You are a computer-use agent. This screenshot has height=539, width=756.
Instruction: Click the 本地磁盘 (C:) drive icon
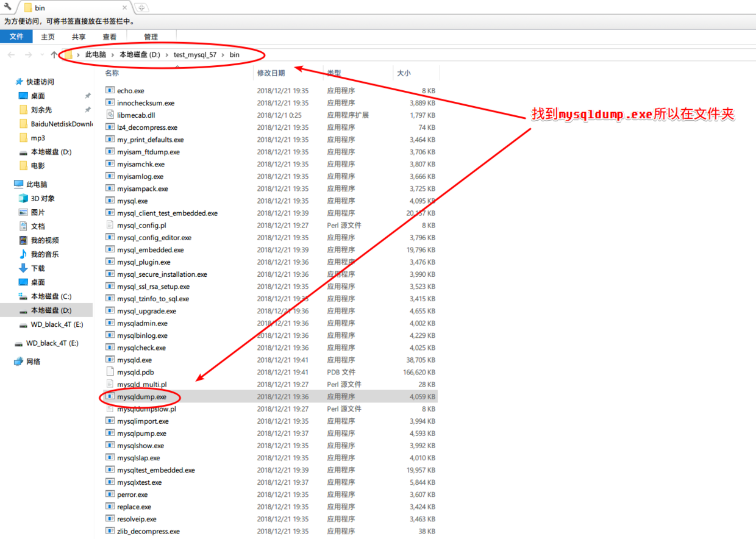coord(23,296)
